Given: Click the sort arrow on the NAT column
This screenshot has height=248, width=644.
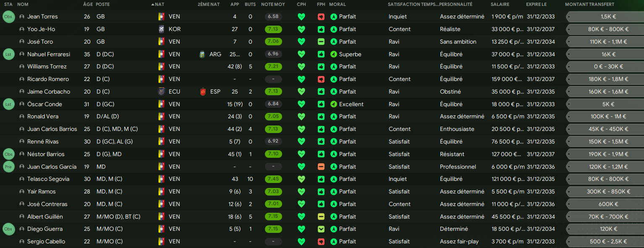Looking at the screenshot, I should [152, 4].
